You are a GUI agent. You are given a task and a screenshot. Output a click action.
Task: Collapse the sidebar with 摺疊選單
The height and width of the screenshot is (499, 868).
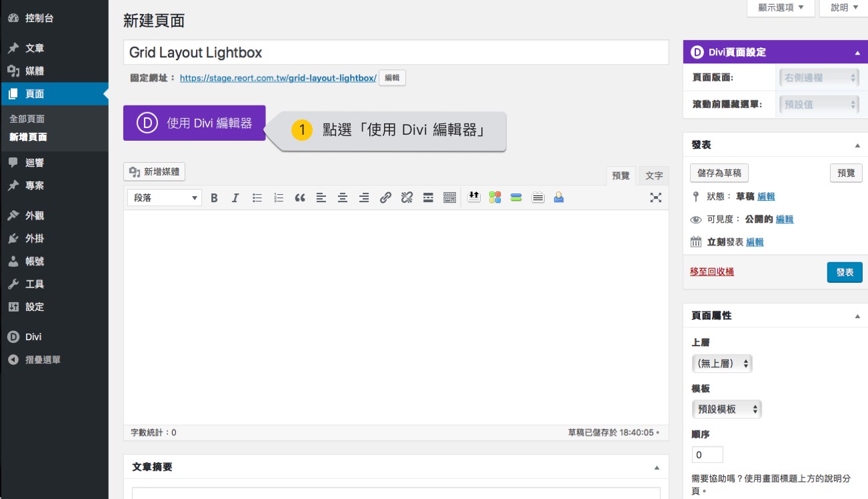(54, 360)
